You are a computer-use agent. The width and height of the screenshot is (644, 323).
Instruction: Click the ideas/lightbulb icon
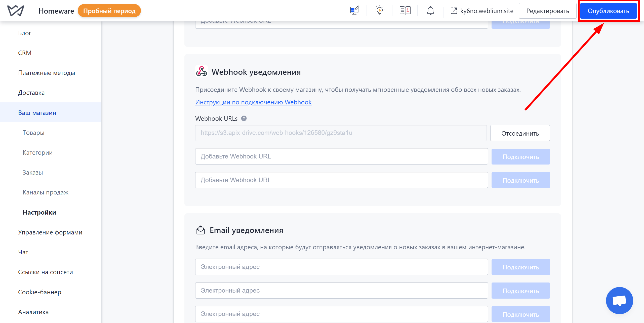click(379, 11)
